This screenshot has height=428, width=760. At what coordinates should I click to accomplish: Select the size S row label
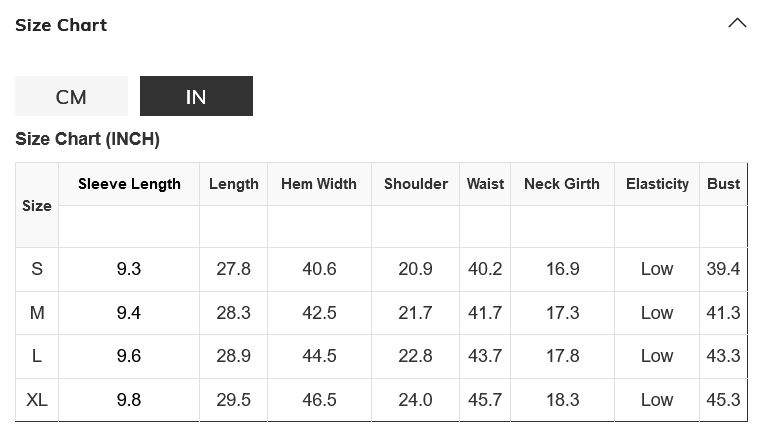point(37,269)
